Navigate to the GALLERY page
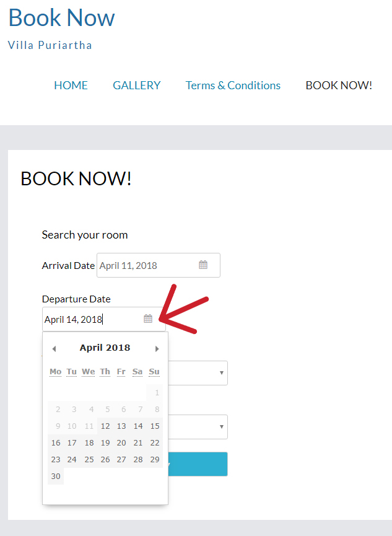The image size is (392, 536). (x=136, y=86)
